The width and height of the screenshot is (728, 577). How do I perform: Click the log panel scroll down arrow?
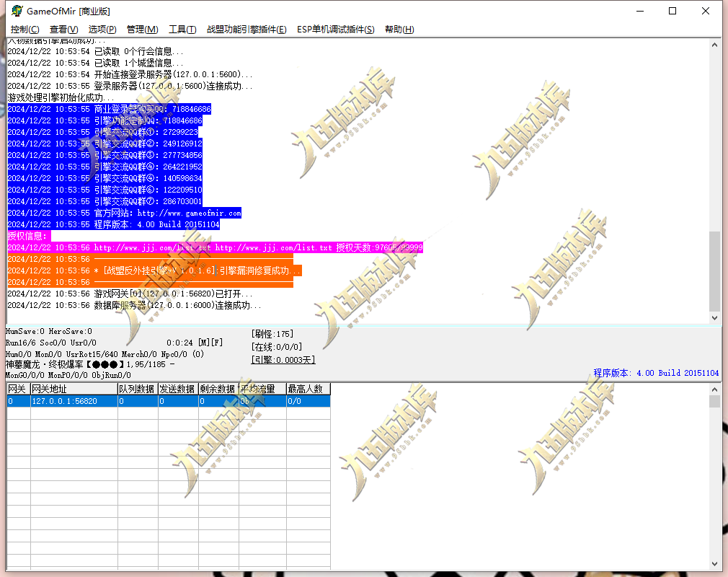tap(714, 318)
